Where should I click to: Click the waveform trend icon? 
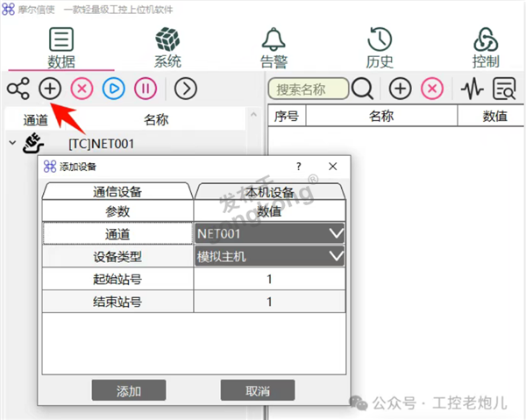(x=473, y=89)
